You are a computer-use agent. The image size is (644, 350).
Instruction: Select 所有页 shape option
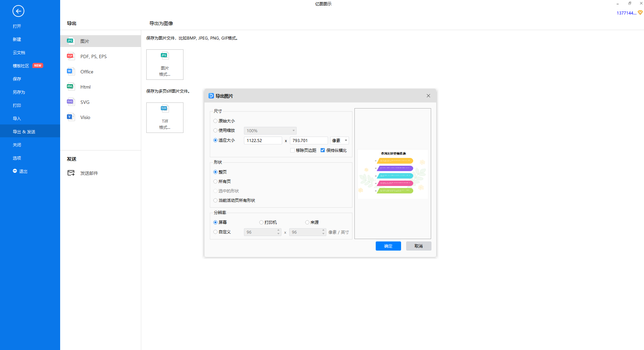215,181
